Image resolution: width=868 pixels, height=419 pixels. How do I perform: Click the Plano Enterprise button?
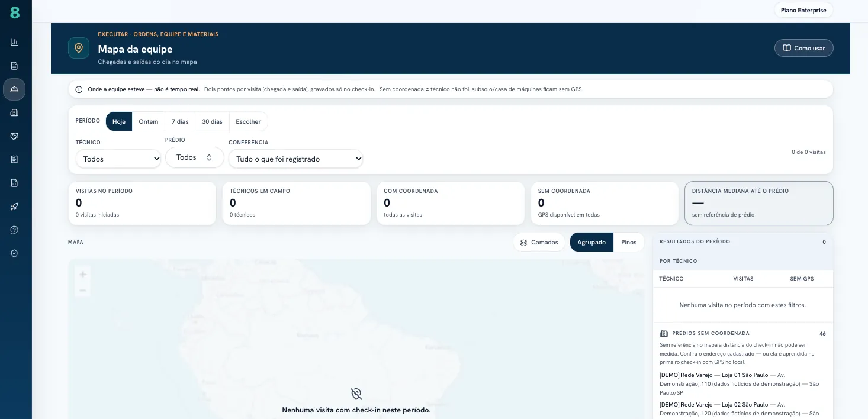(803, 10)
